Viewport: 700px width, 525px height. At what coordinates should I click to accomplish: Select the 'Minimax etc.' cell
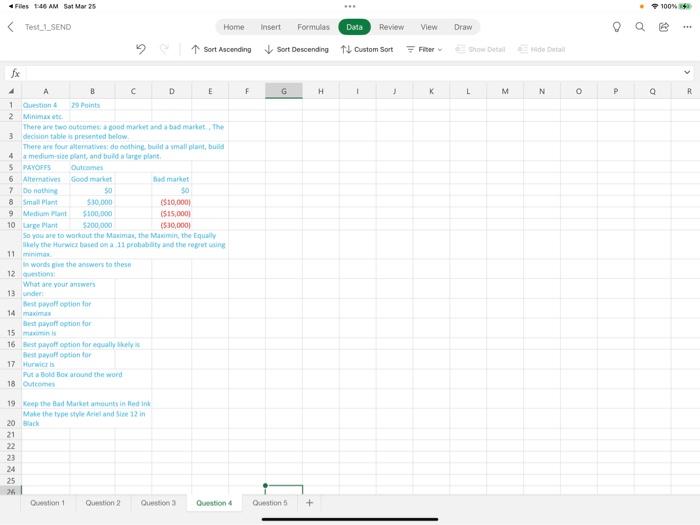(x=46, y=117)
